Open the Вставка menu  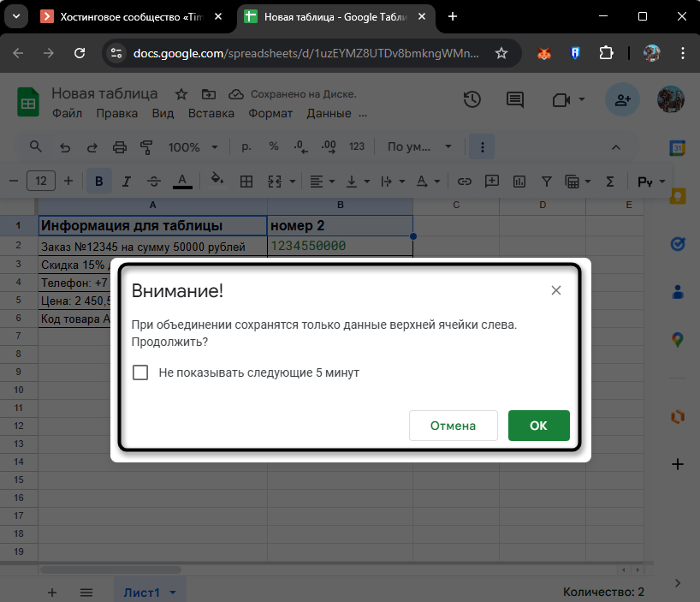[x=211, y=113]
